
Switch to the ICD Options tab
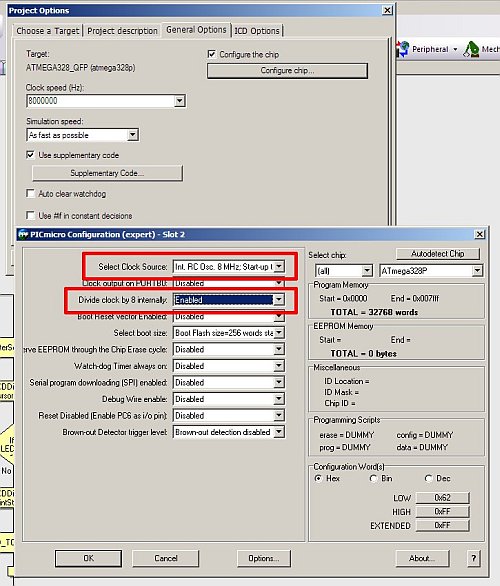click(x=257, y=31)
